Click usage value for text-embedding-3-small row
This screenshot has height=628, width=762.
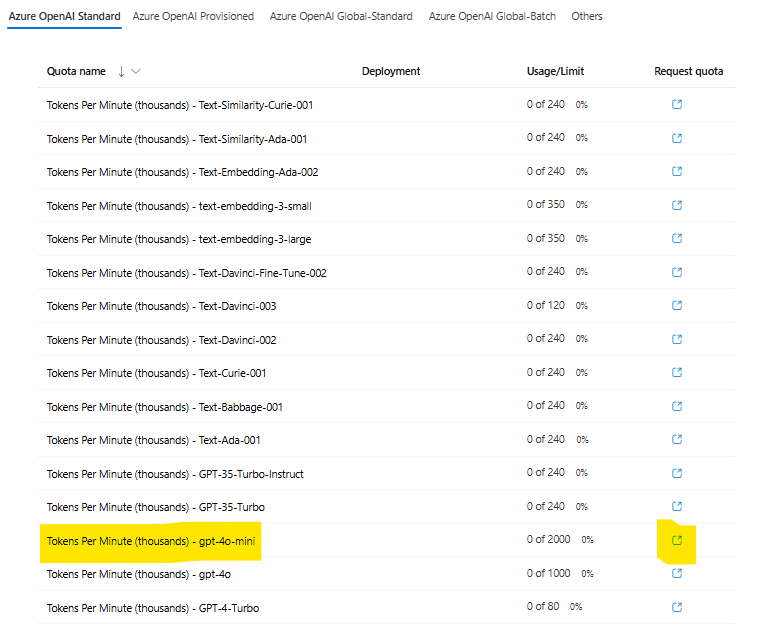pyautogui.click(x=546, y=204)
